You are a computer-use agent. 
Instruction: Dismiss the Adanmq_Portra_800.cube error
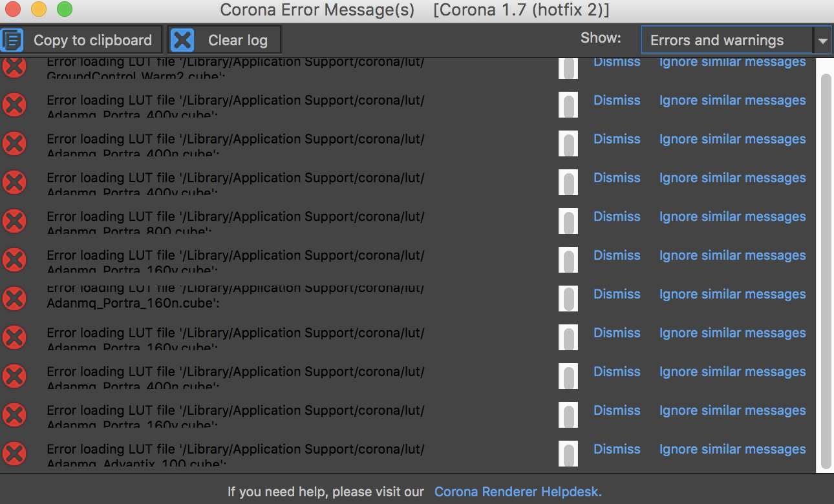617,216
